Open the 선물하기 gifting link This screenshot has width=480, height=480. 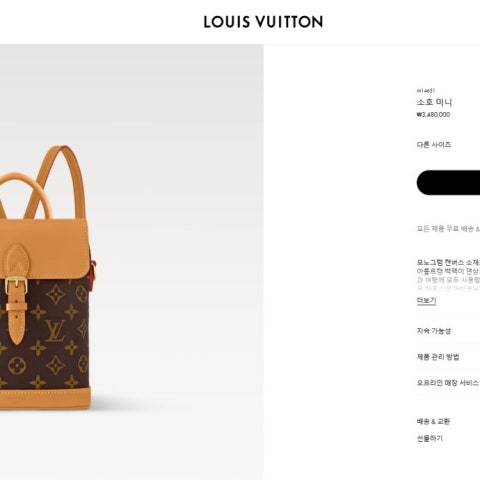tap(430, 438)
